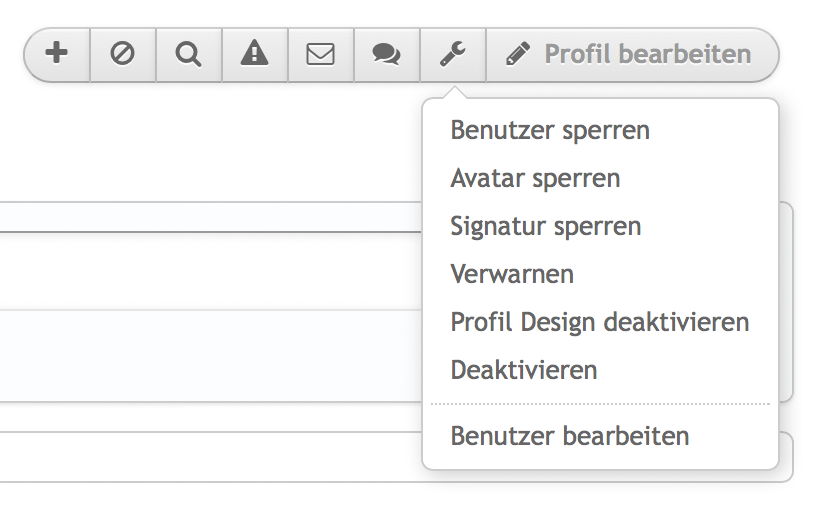Click the envelope mail icon
Image resolution: width=839 pixels, height=505 pixels.
(320, 54)
